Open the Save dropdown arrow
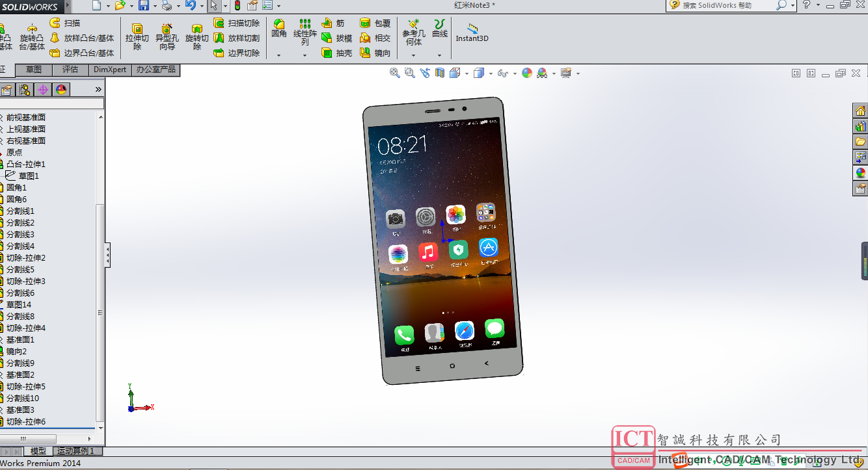This screenshot has width=868, height=470. click(x=154, y=6)
